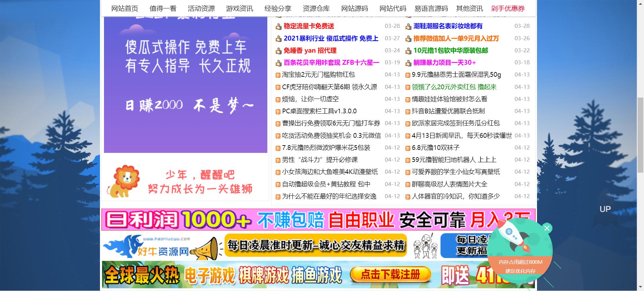
Task: Click thumbs-up icon beside 稳定流量卡免费送
Action: [x=278, y=26]
